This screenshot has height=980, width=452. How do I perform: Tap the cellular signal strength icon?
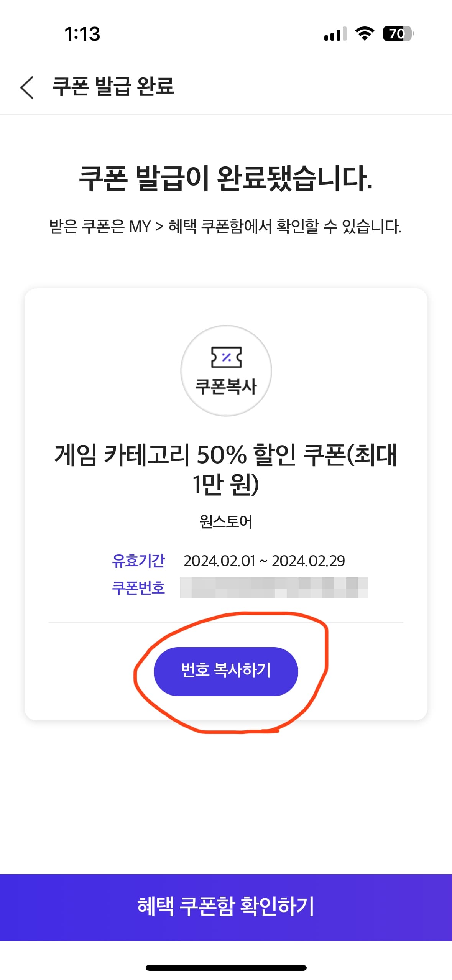point(335,35)
